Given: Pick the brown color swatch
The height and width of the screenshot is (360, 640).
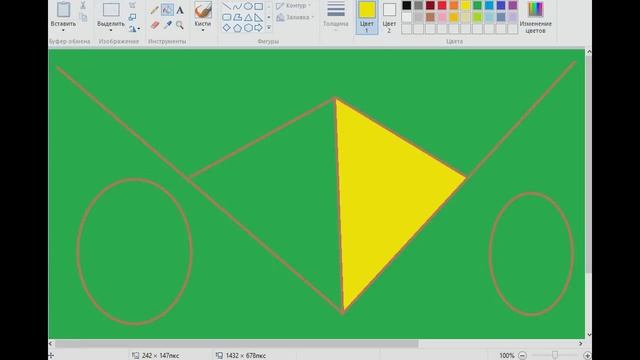Looking at the screenshot, I should coord(430,17).
